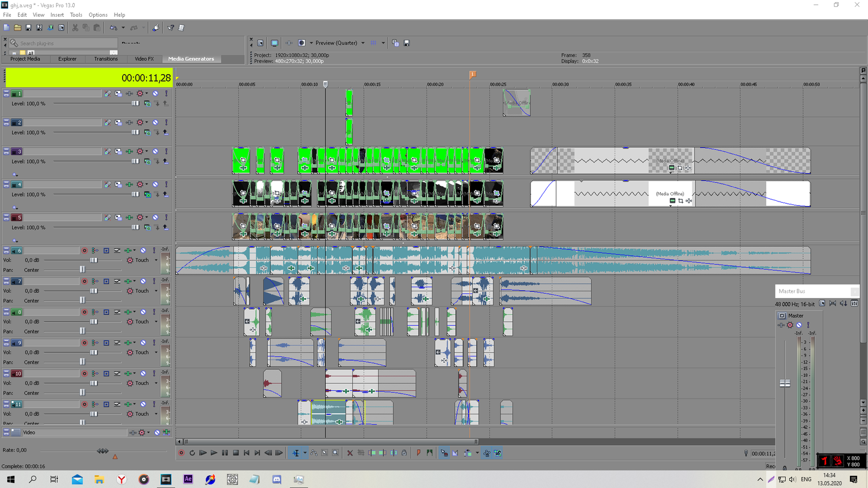Arm audio track 6 for record

click(x=84, y=251)
